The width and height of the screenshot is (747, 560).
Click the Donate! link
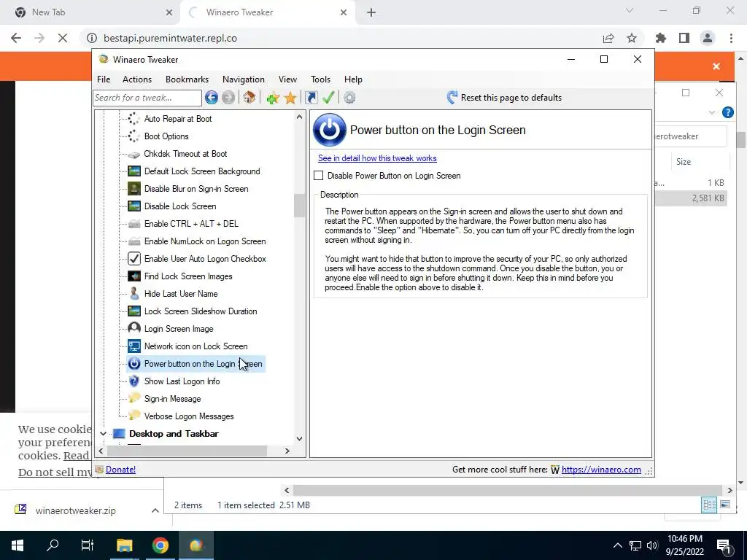tap(120, 470)
